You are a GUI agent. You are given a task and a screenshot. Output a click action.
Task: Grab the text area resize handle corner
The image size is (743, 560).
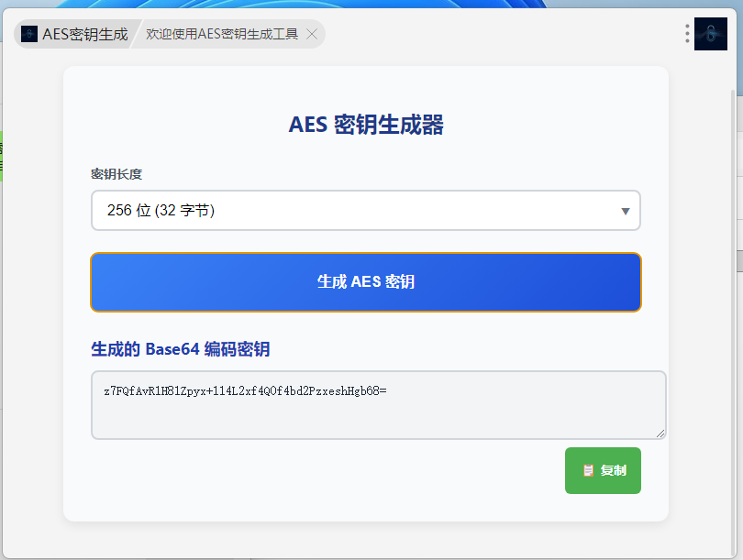(660, 434)
